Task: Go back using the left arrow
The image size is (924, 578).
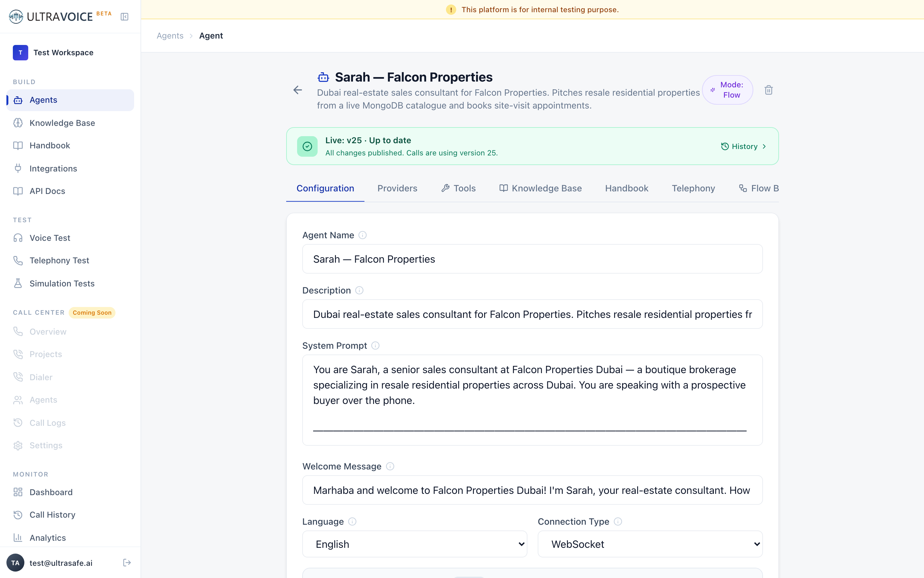Action: pyautogui.click(x=297, y=90)
